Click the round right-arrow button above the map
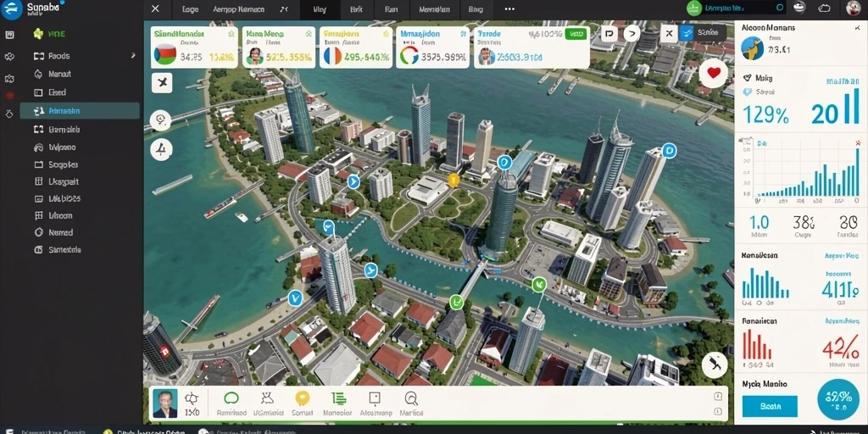Image resolution: width=868 pixels, height=434 pixels. coord(632,34)
